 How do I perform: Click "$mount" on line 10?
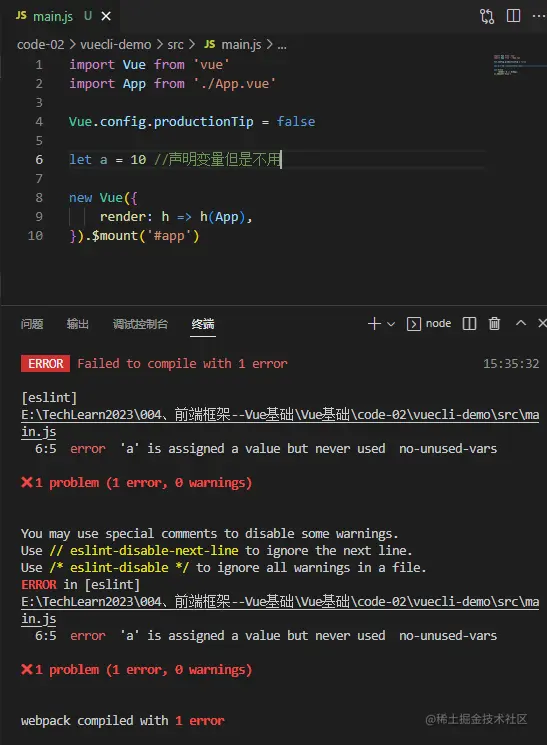[115, 236]
